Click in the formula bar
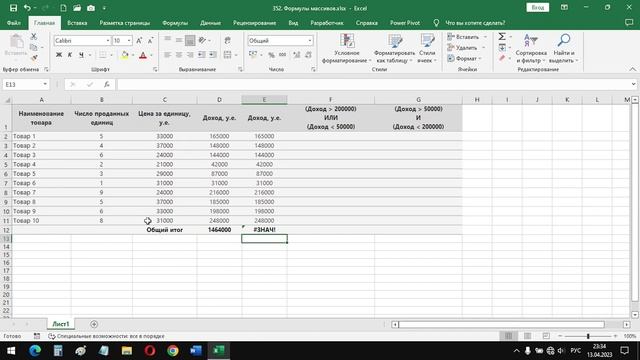Screen dimensions: 640x360 pos(373,84)
